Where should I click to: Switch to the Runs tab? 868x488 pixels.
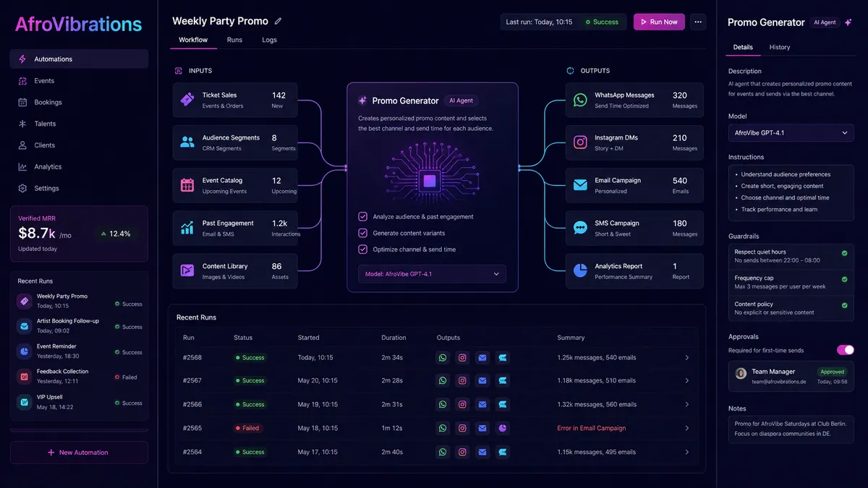tap(234, 40)
